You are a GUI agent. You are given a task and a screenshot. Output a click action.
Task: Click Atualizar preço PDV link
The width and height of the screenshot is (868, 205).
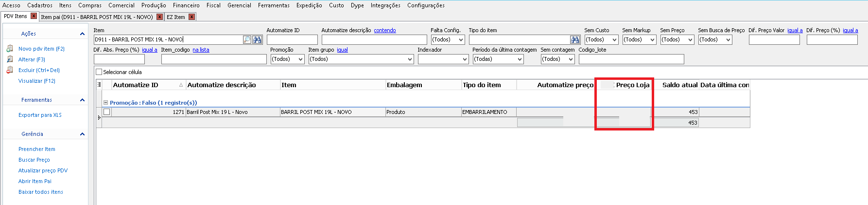[43, 170]
